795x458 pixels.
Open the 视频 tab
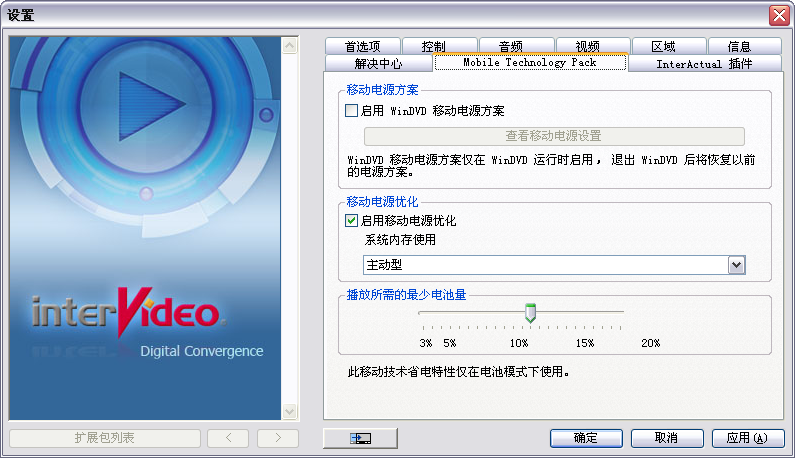[593, 46]
